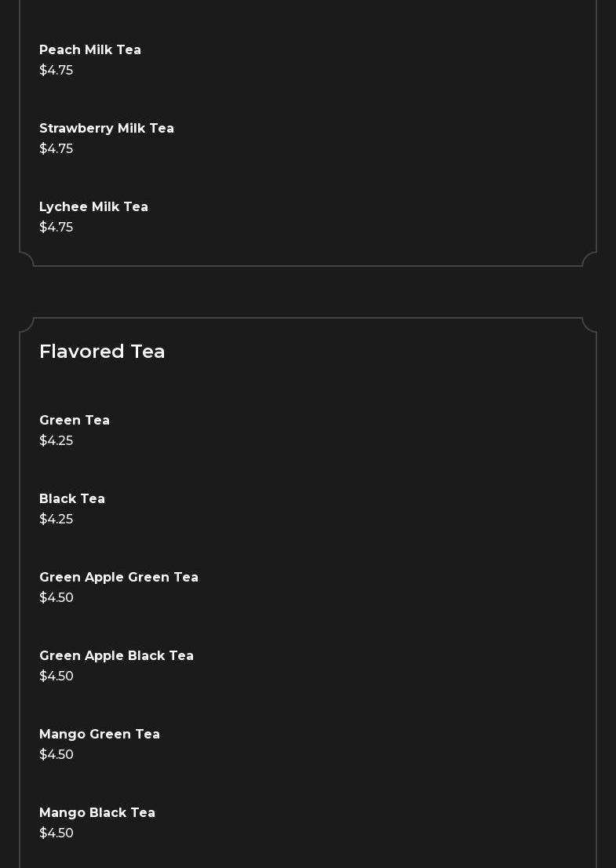Click the price under Strawberry Milk Tea
The height and width of the screenshot is (868, 616).
56,149
